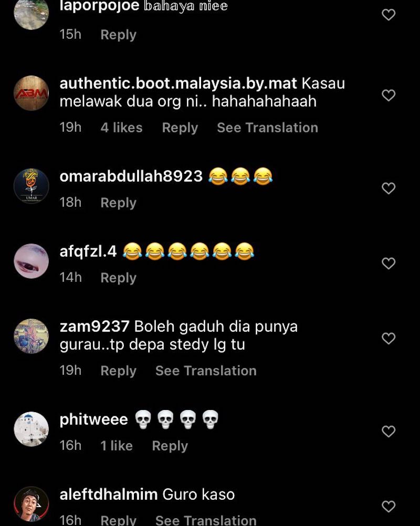Viewport: 420px width, 526px height.
Task: Like afqfzl.4's laughing emoji comment
Action: click(x=388, y=264)
